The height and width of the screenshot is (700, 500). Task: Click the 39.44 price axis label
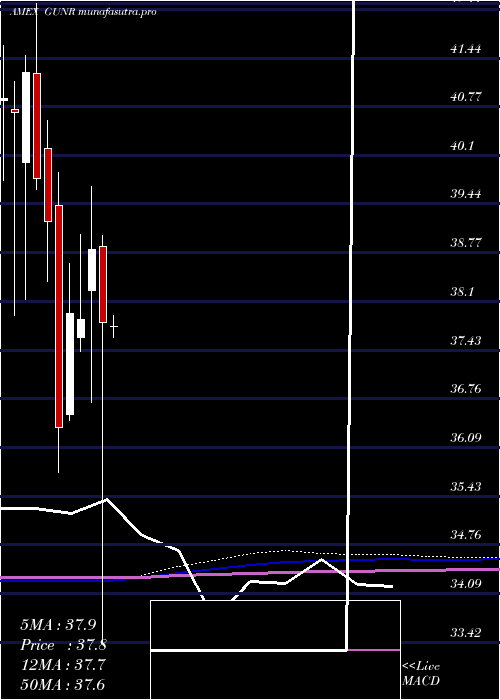[x=466, y=194]
